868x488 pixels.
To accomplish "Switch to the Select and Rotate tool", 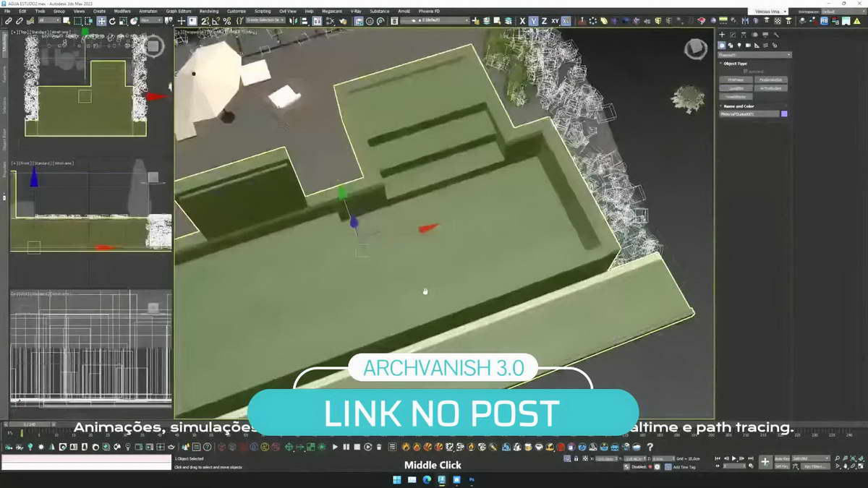I will (x=112, y=22).
